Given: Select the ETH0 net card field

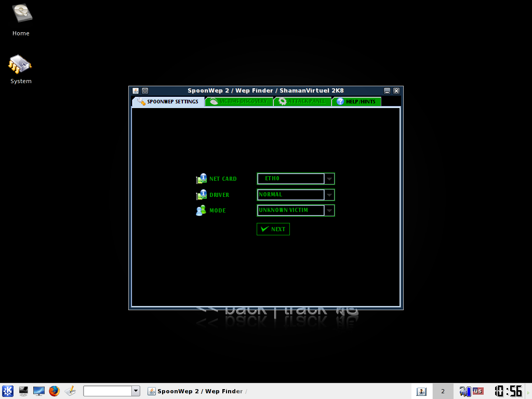Looking at the screenshot, I should tap(291, 179).
